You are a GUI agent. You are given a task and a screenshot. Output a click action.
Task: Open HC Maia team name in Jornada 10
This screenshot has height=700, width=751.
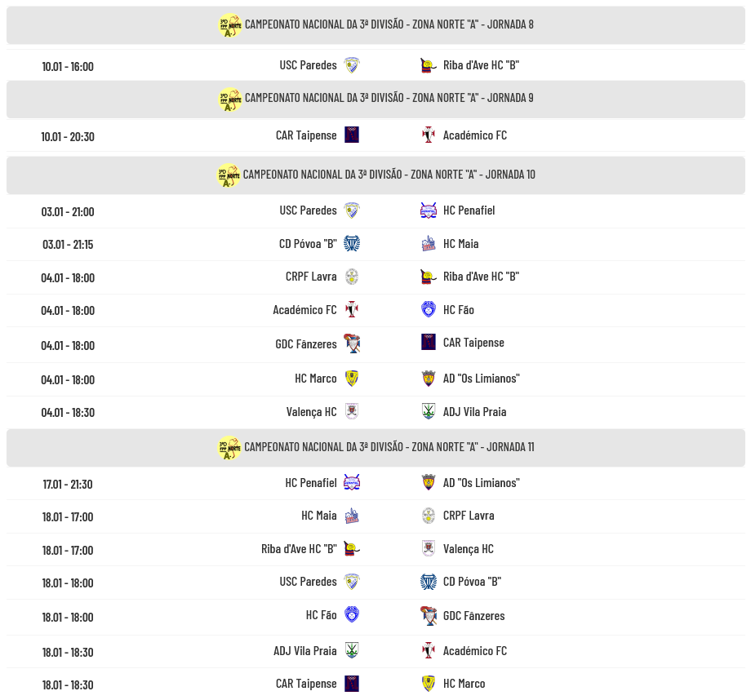click(x=461, y=244)
